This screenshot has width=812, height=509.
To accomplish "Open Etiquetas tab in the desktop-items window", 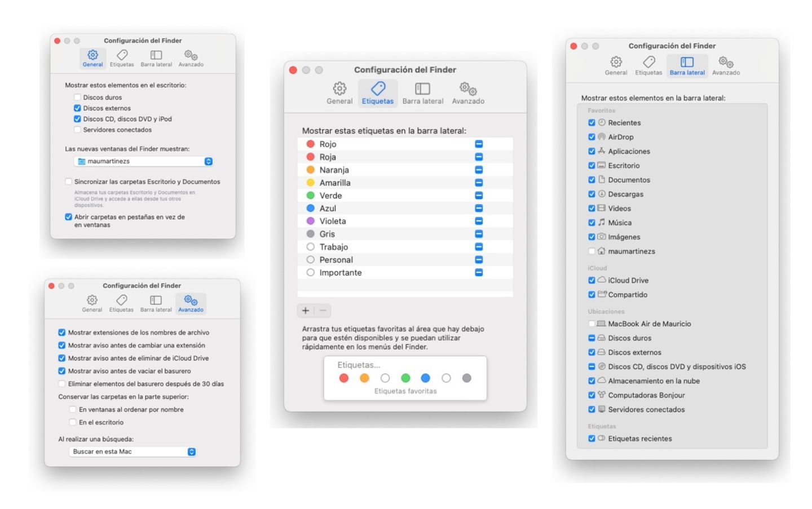I will (122, 58).
